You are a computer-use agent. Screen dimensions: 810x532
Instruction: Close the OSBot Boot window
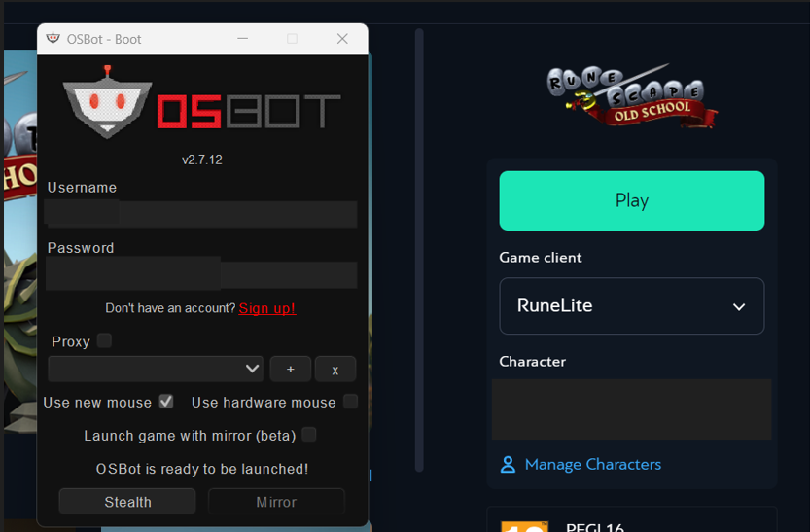(x=342, y=39)
